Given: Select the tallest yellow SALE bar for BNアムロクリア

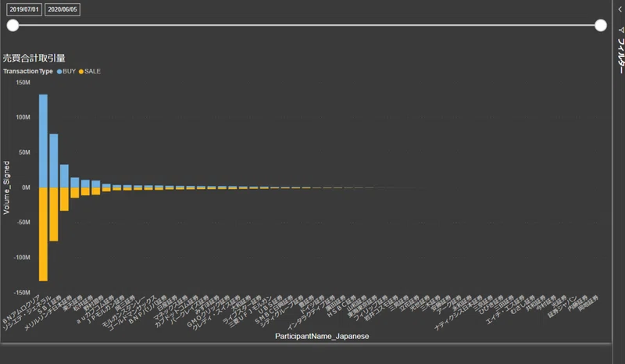Looking at the screenshot, I should tap(43, 234).
